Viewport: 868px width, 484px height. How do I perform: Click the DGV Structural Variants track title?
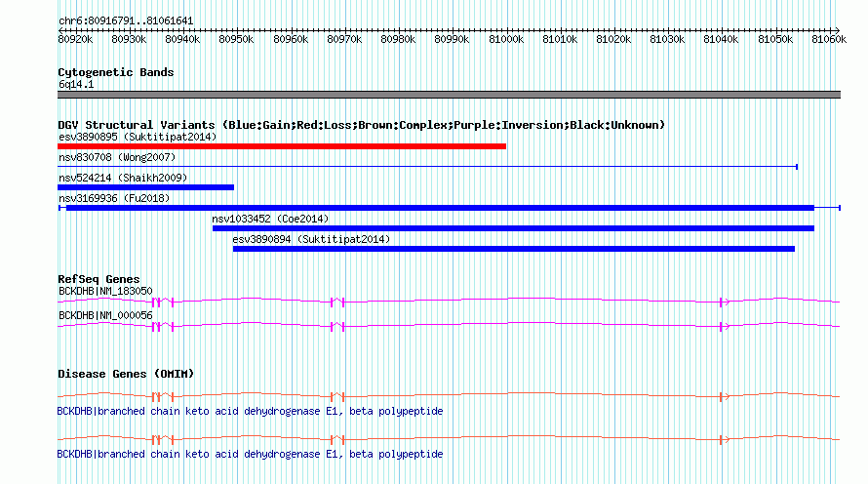tap(361, 125)
